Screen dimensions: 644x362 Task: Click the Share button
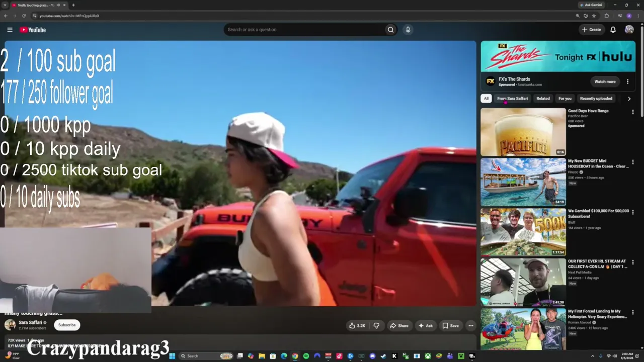pyautogui.click(x=399, y=326)
